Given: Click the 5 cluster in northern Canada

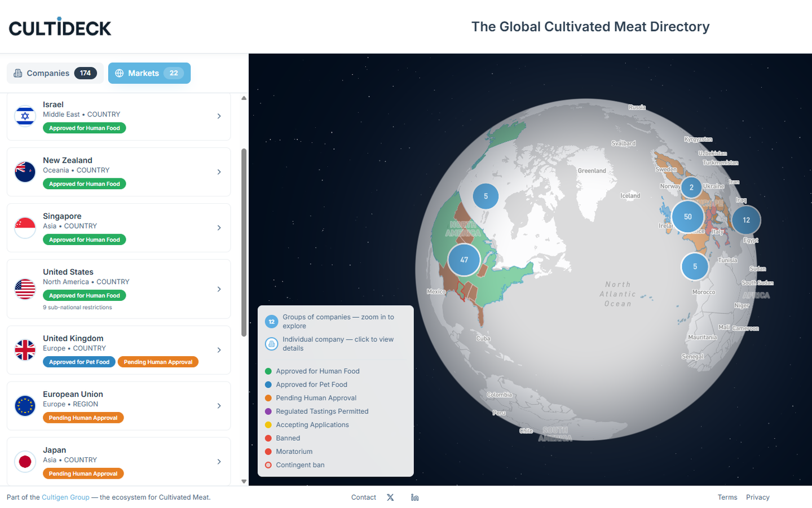Looking at the screenshot, I should pyautogui.click(x=486, y=196).
